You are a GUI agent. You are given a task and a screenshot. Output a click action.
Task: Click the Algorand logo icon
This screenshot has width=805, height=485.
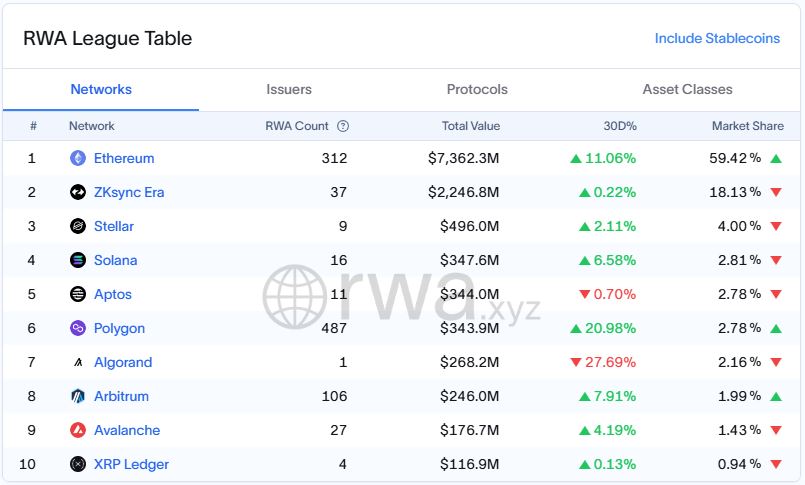[x=78, y=362]
